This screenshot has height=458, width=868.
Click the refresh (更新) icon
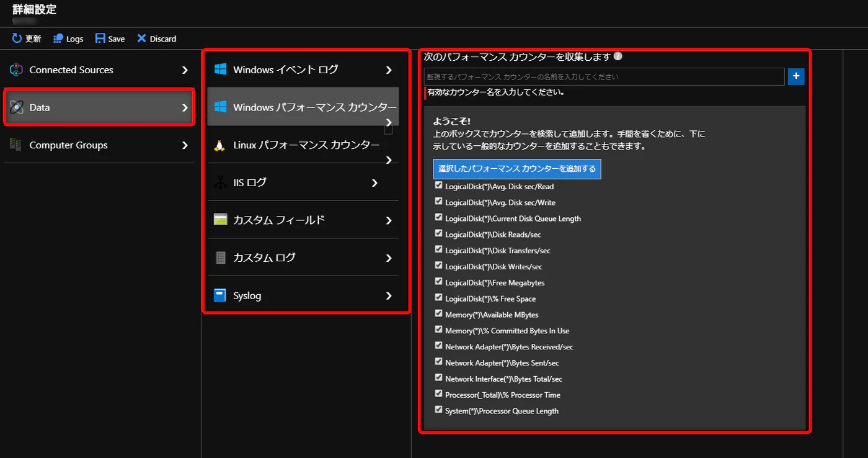point(17,38)
